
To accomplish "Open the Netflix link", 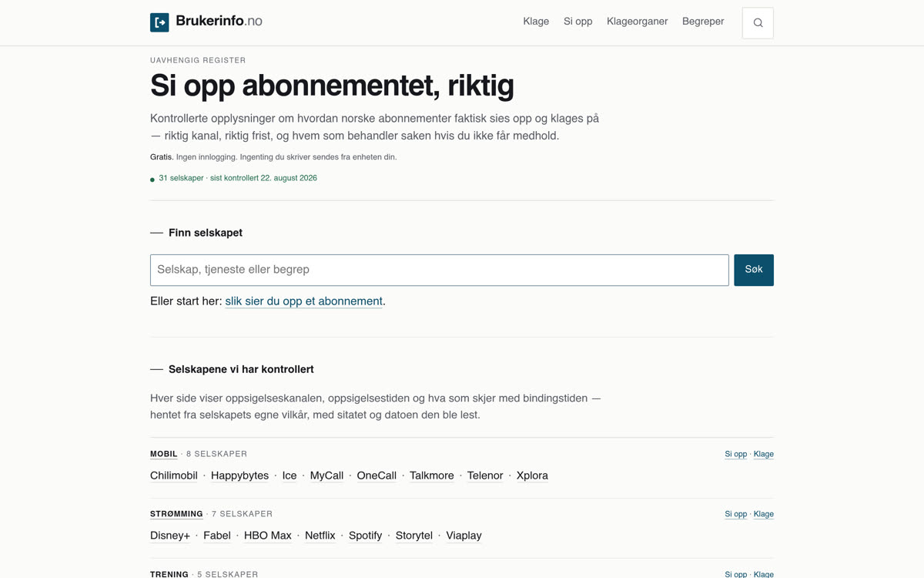I will (x=320, y=536).
